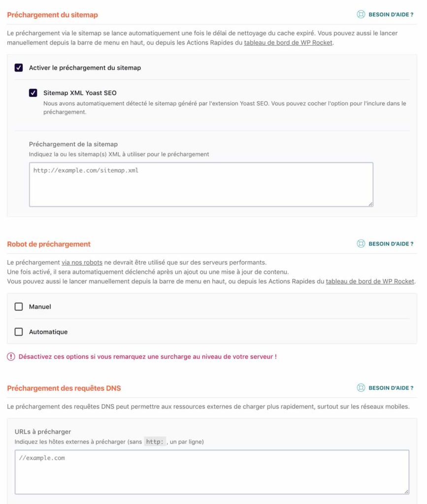Click resize handle of URLs à précharger textarea
The width and height of the screenshot is (427, 504).
pyautogui.click(x=406, y=491)
